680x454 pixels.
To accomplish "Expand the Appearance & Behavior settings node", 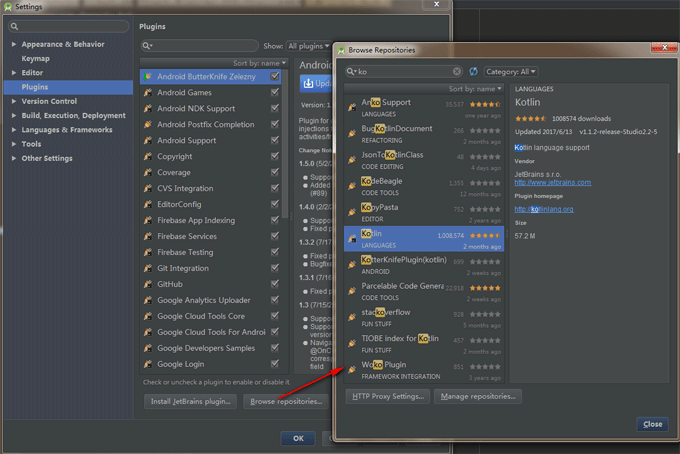I will (14, 44).
